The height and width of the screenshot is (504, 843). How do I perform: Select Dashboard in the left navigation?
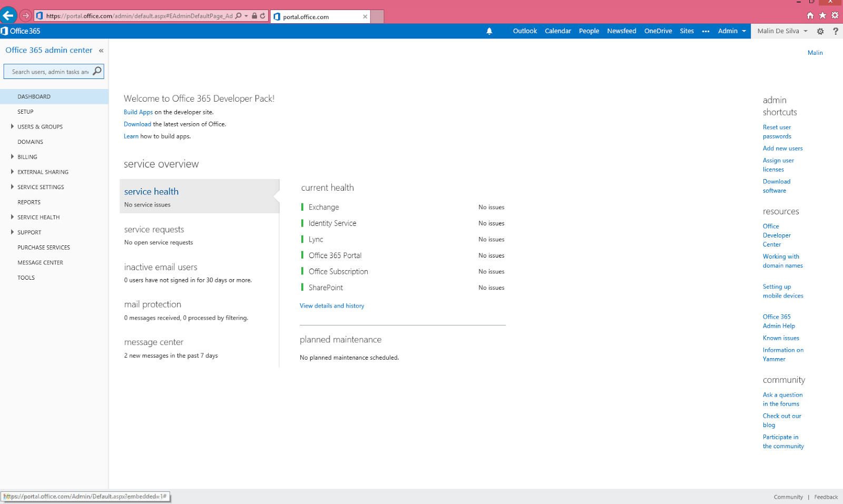[x=54, y=96]
